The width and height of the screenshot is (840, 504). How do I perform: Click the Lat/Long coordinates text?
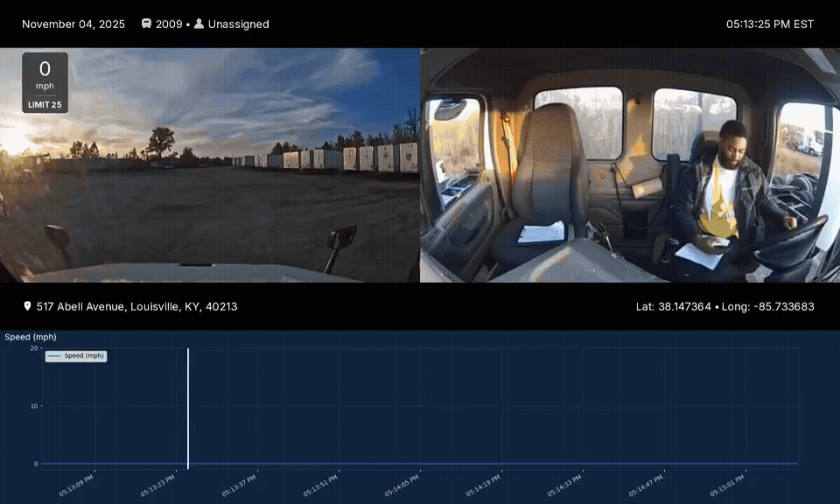(725, 306)
